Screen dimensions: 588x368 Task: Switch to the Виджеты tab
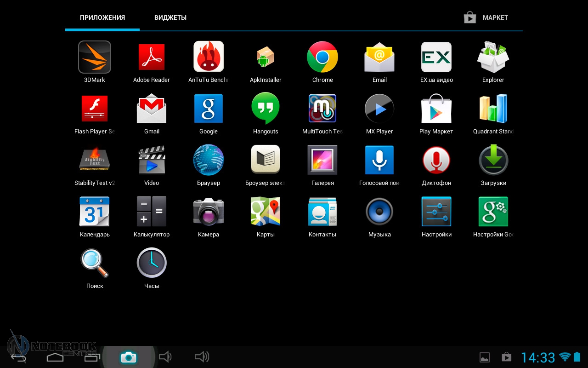click(170, 17)
